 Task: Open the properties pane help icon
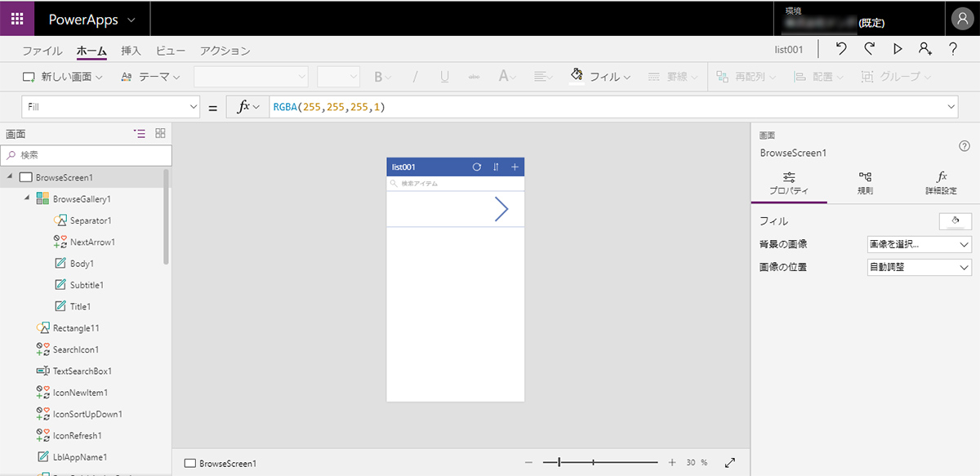coord(964,146)
